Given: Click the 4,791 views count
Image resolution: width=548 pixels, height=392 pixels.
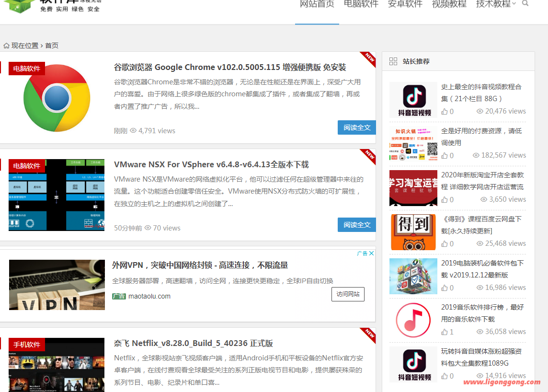Looking at the screenshot, I should [157, 131].
